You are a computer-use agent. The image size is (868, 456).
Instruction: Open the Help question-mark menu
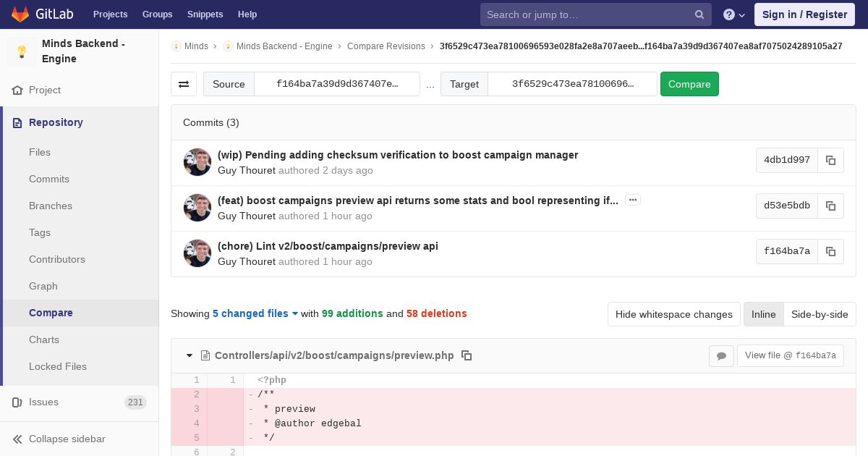[x=733, y=14]
